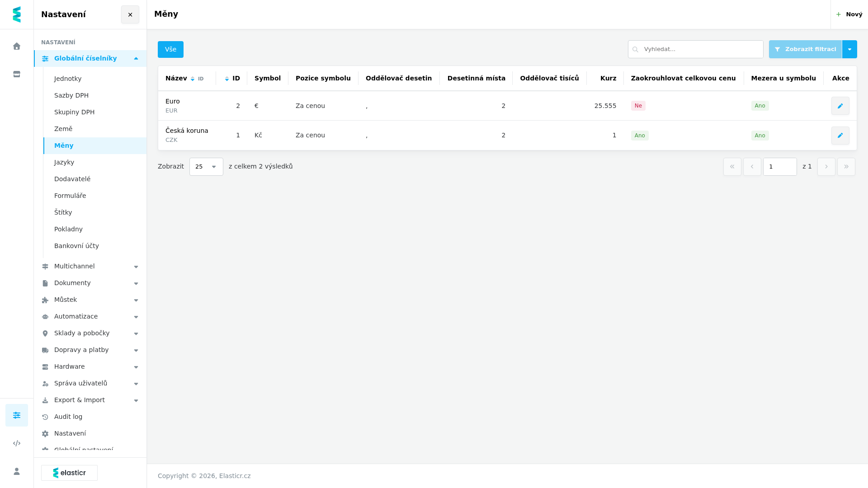
Task: Click the Nový button to add currency
Action: [x=849, y=14]
